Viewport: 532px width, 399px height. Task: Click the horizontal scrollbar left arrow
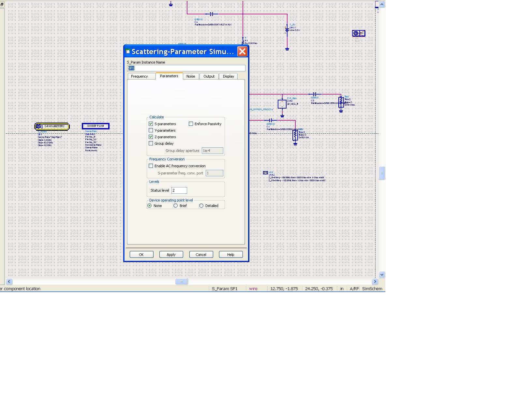(9, 282)
